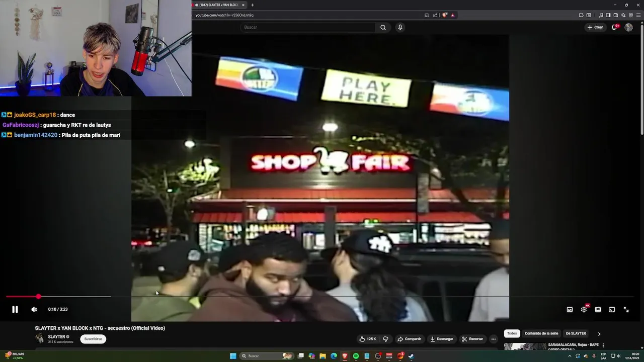644x362 pixels.
Task: Open the ESP LAA language switcher
Action: click(603, 356)
